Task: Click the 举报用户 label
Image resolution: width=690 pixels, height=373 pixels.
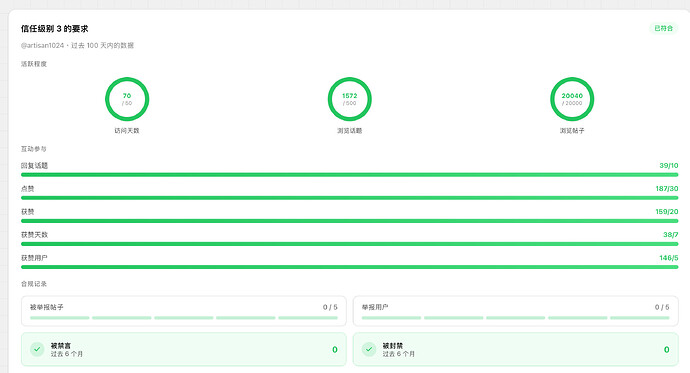Action: [x=375, y=307]
